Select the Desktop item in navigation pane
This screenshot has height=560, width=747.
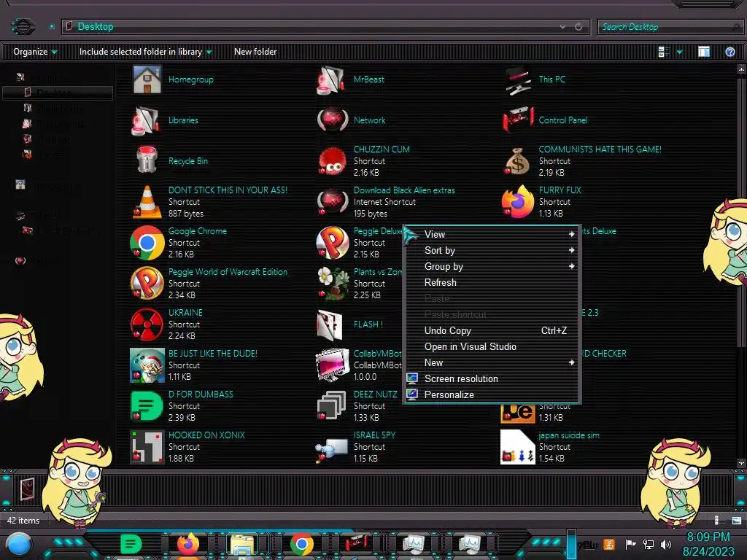point(57,93)
